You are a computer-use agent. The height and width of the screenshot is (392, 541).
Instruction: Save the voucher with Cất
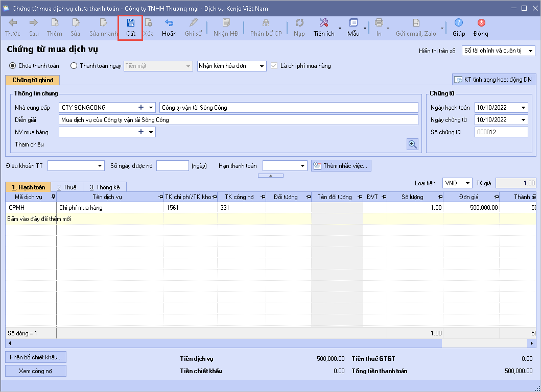(130, 28)
